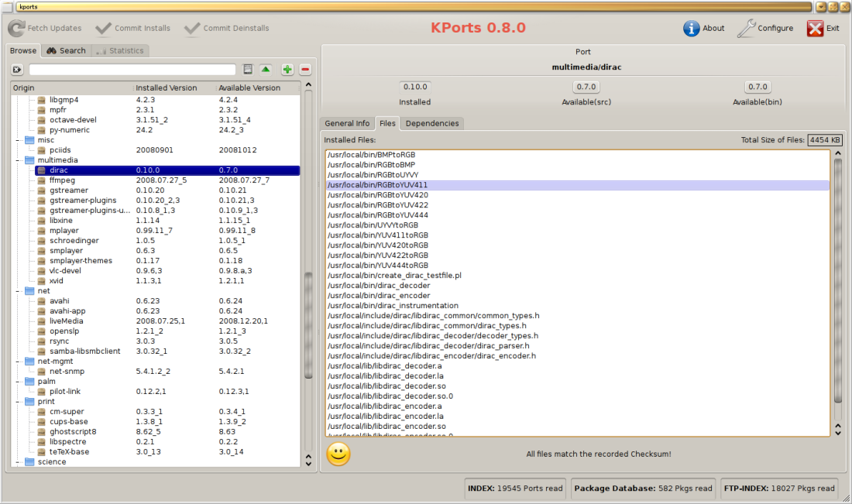This screenshot has width=852, height=504.
Task: Click the Commit Deinstalls checkmark icon
Action: pos(192,28)
